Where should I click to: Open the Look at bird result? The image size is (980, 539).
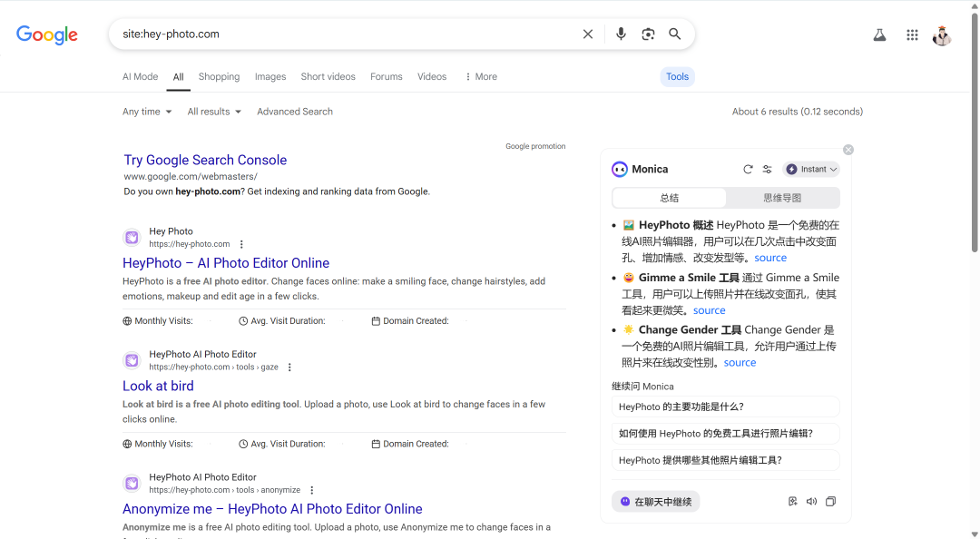click(158, 386)
